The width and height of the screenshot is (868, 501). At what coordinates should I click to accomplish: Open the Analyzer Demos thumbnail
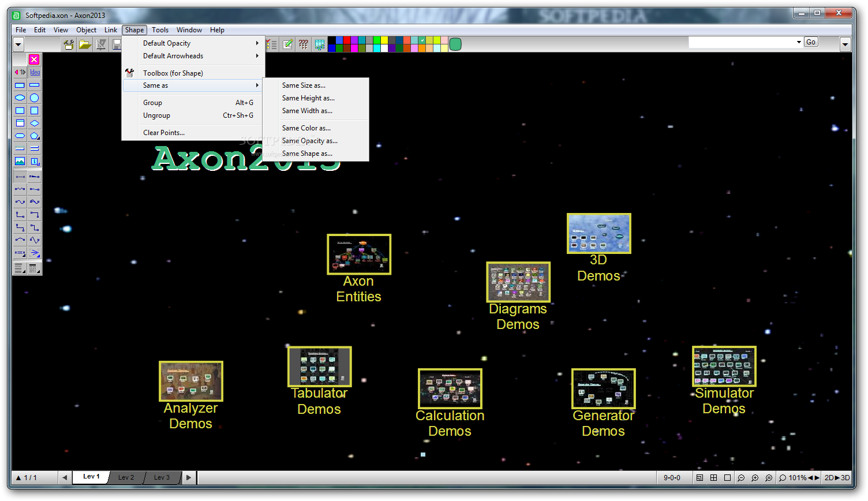(191, 381)
